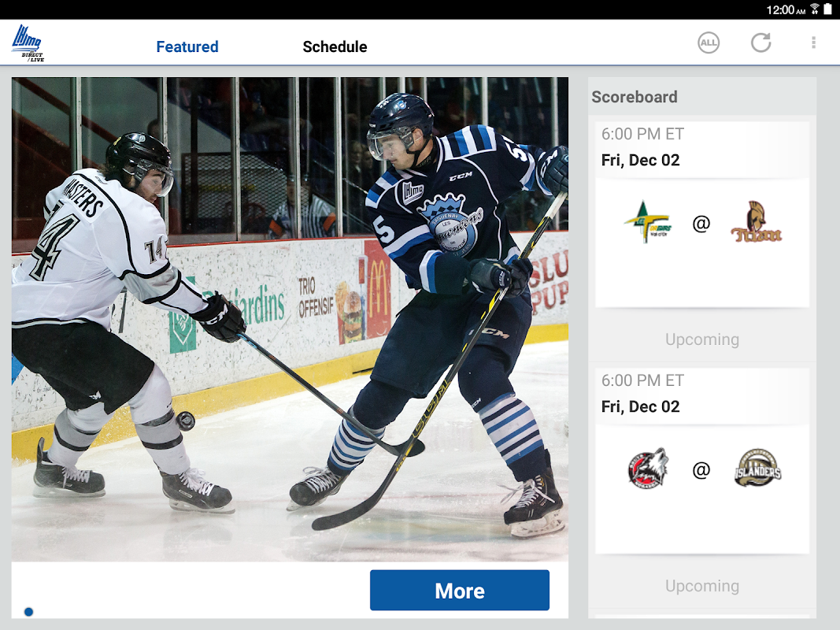Tap the Scoreboard panel heading
Viewport: 840px width, 630px height.
pos(635,97)
